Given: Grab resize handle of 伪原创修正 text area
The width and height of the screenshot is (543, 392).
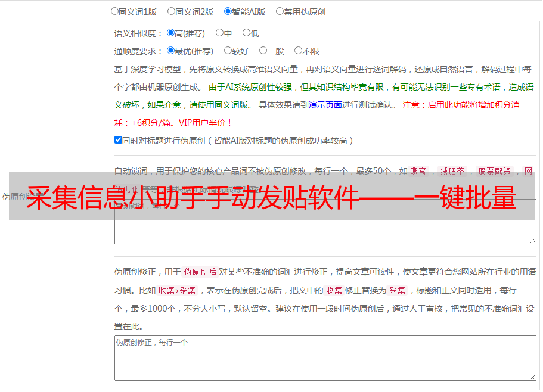Looking at the screenshot, I should pos(533,377).
